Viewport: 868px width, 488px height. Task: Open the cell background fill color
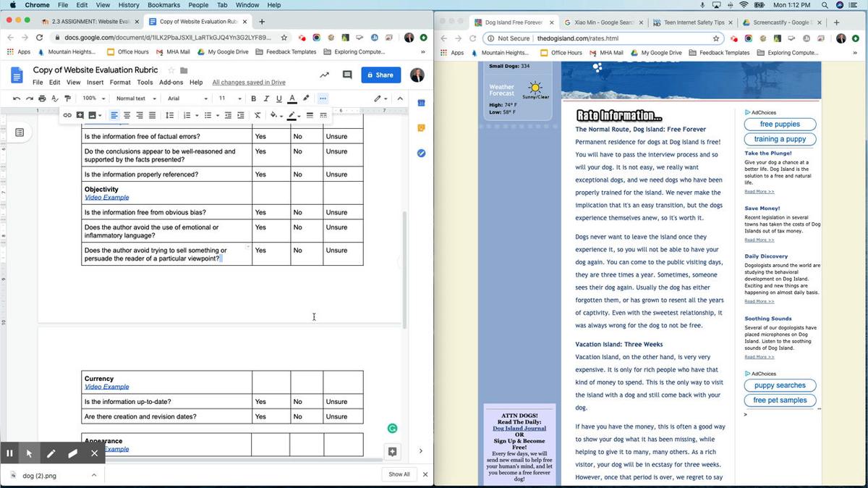pos(276,115)
